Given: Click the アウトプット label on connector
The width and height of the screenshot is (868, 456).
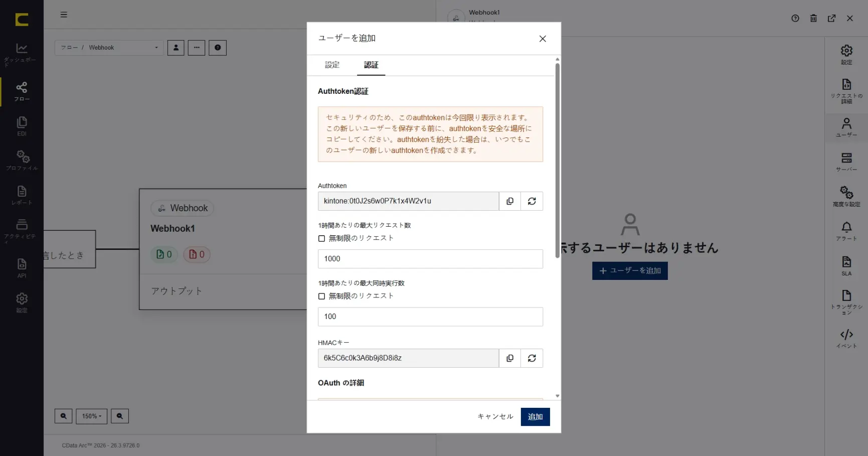Looking at the screenshot, I should pyautogui.click(x=177, y=291).
